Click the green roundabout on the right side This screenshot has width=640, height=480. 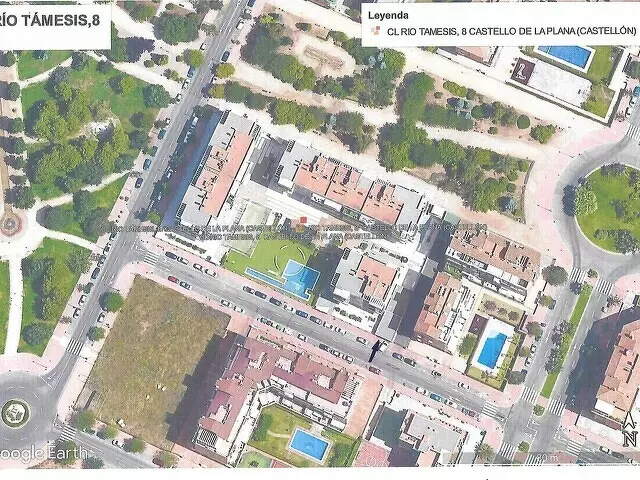pos(610,205)
